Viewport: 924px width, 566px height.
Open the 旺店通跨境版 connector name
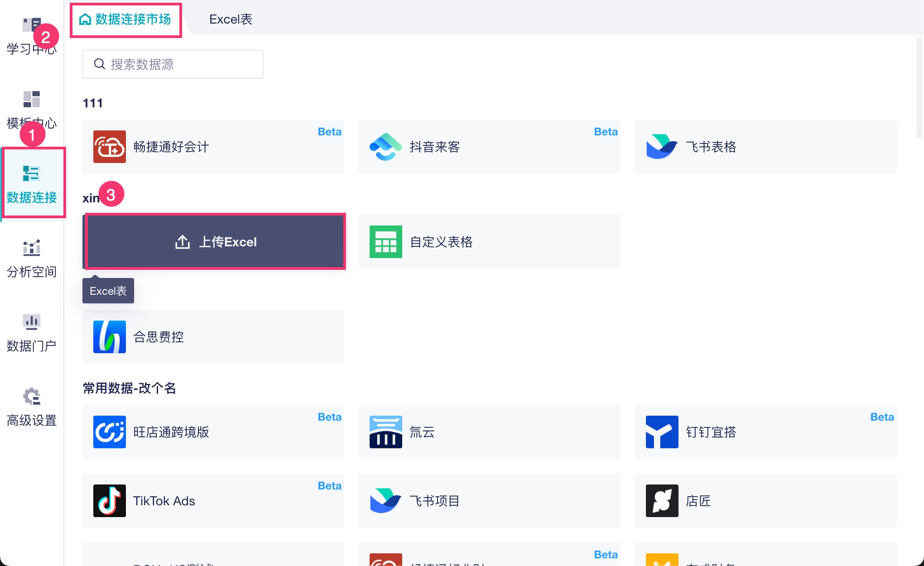171,432
